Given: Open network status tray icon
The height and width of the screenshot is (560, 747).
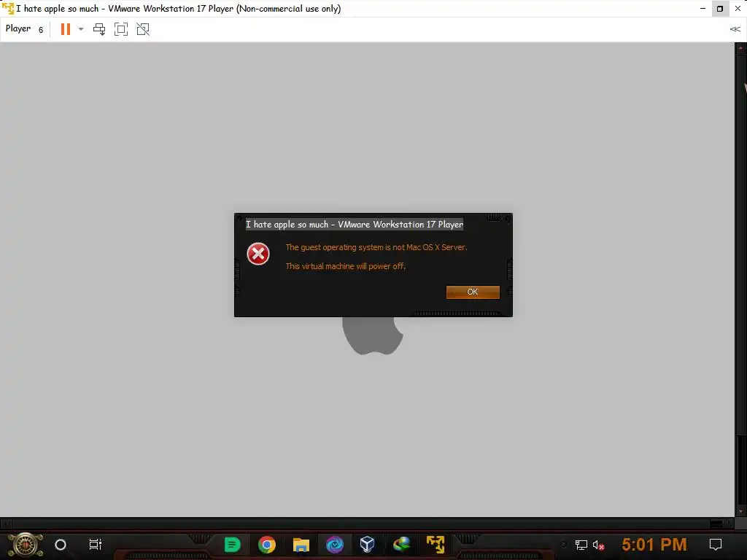Looking at the screenshot, I should click(x=581, y=545).
